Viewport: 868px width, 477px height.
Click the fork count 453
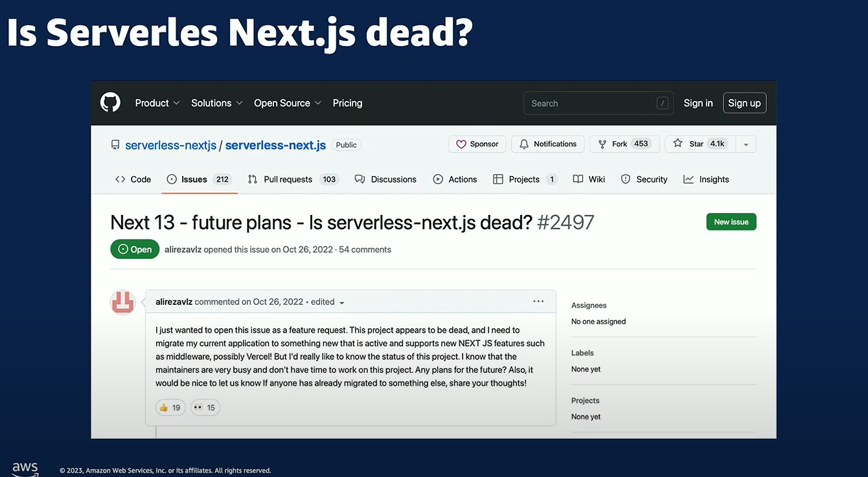[x=641, y=144]
